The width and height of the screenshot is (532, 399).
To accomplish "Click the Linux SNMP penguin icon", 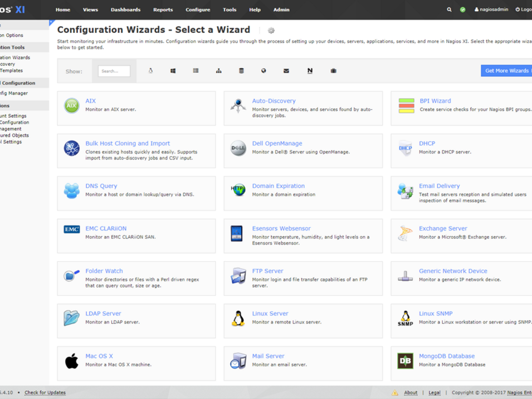I will coord(406,318).
